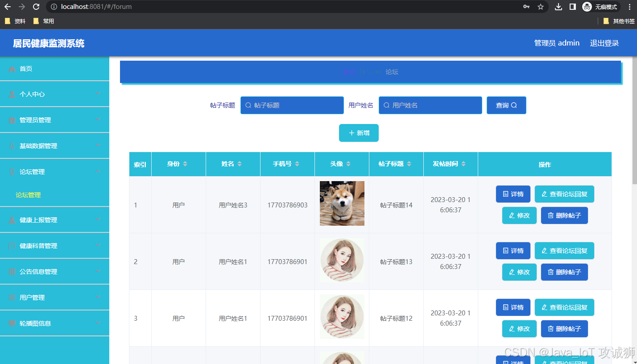Open the password key icon
This screenshot has height=364, width=637.
click(x=526, y=7)
